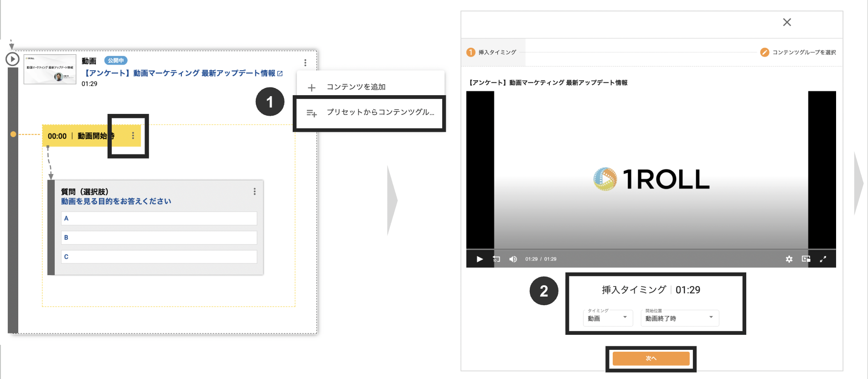
Task: Click the timeline play circle icon
Action: tap(12, 59)
